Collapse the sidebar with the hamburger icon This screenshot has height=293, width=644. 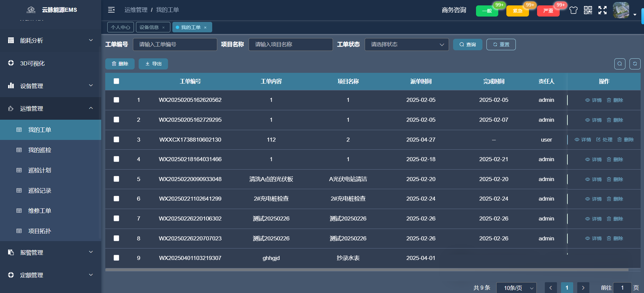[x=111, y=10]
